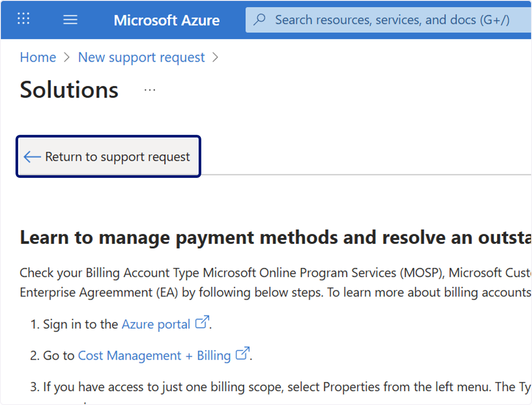
Task: Focus the Search resources, services, and docs field
Action: point(389,20)
